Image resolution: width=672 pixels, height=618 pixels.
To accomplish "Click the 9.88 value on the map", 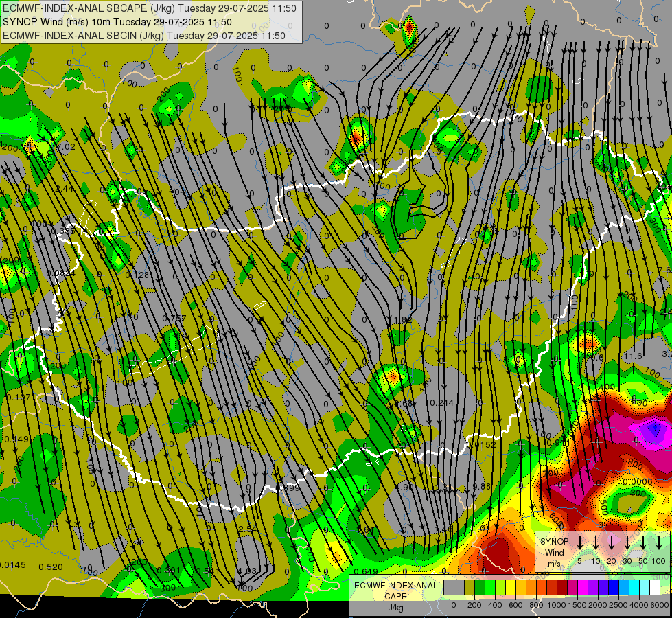I will click(482, 486).
